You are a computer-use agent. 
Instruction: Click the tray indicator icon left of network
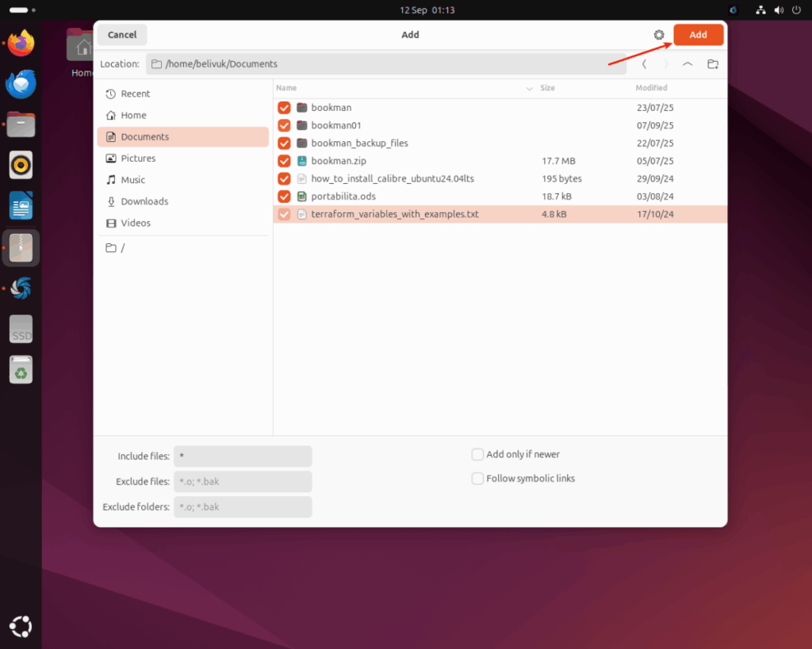[733, 10]
